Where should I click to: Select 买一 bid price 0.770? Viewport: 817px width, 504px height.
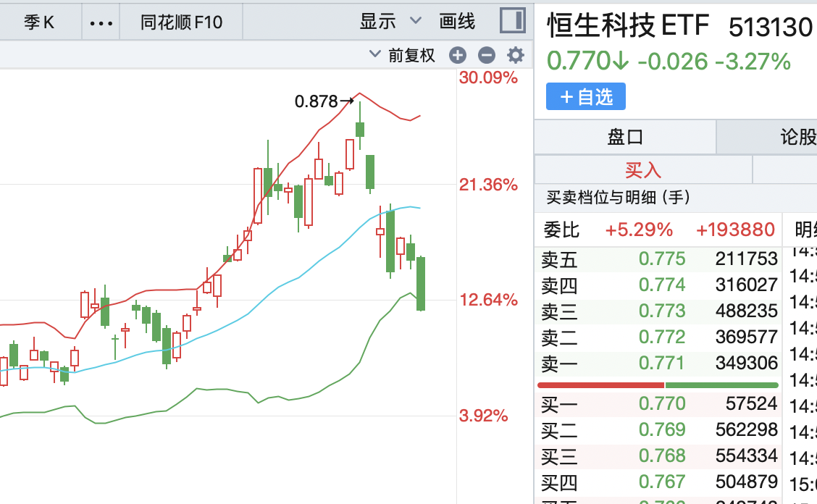[x=661, y=403]
